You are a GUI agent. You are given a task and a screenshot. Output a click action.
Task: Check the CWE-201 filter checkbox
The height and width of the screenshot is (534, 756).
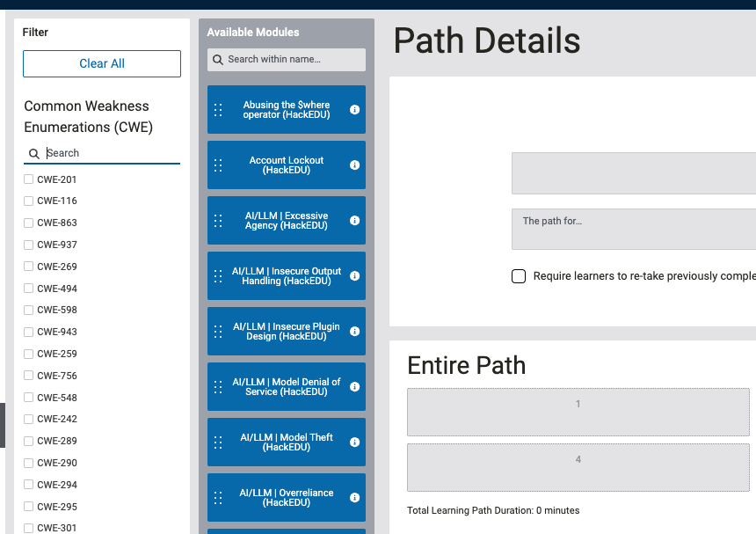28,179
